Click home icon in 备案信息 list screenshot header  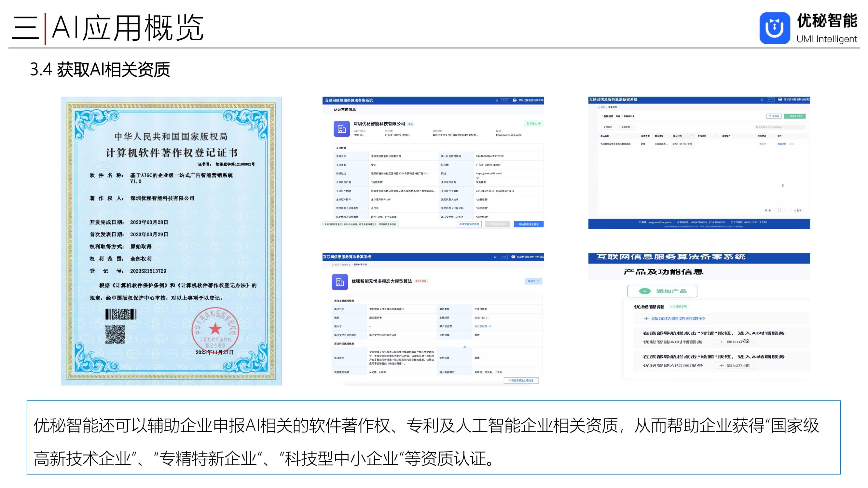tap(762, 100)
